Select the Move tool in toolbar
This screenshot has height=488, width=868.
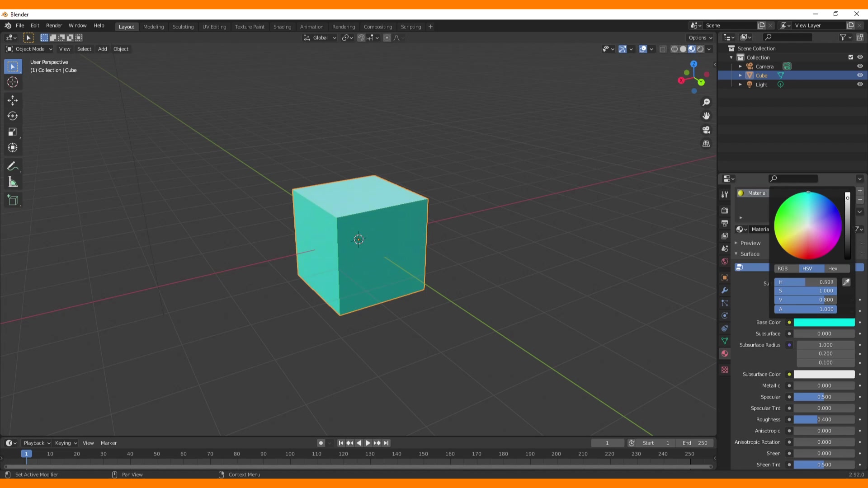coord(13,99)
